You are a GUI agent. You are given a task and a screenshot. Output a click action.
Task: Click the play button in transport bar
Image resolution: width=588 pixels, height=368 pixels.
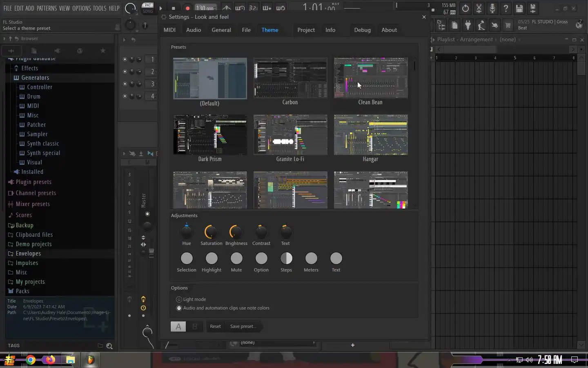160,8
